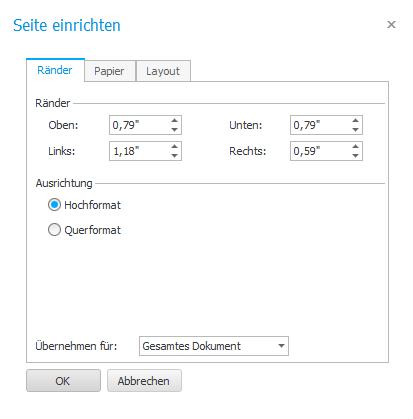Increase the Oben margin with up arrow
Screen dimensions: 413x419
click(174, 121)
